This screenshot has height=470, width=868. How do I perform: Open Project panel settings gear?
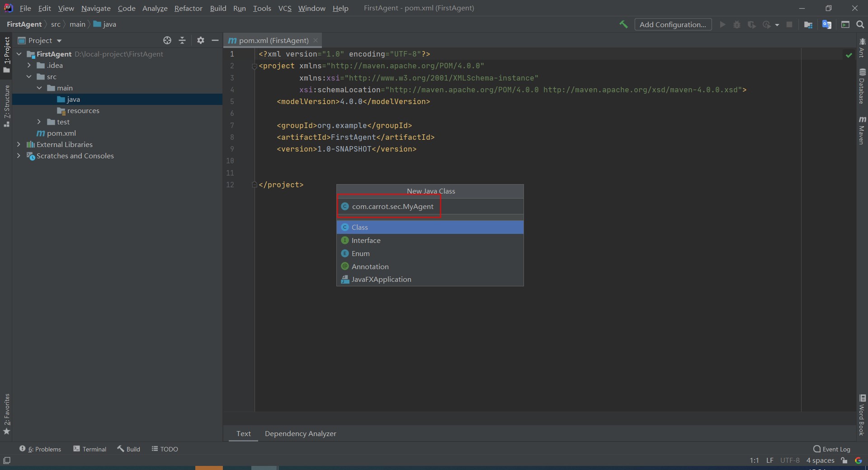click(201, 40)
